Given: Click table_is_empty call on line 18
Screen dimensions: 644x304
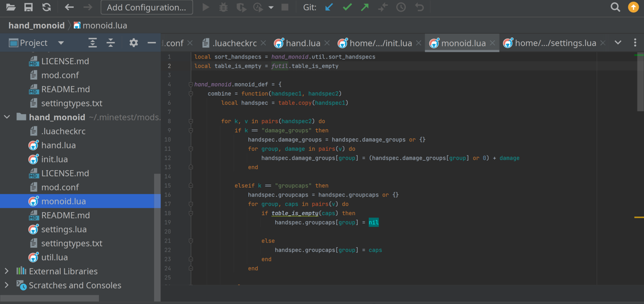Looking at the screenshot, I should click(295, 213).
